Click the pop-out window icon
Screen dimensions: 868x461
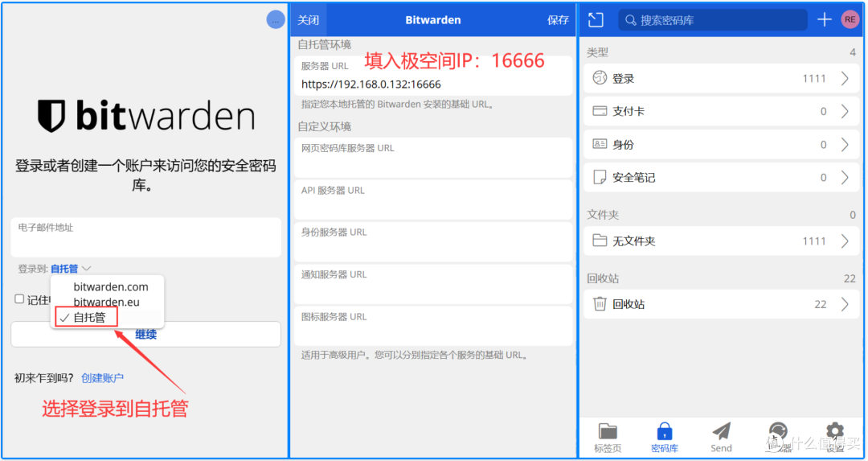click(596, 20)
